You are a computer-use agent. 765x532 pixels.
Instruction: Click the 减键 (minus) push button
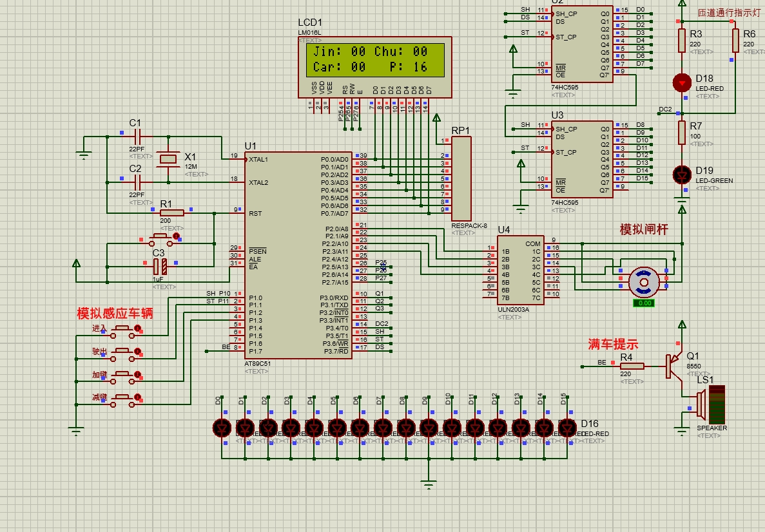122,401
